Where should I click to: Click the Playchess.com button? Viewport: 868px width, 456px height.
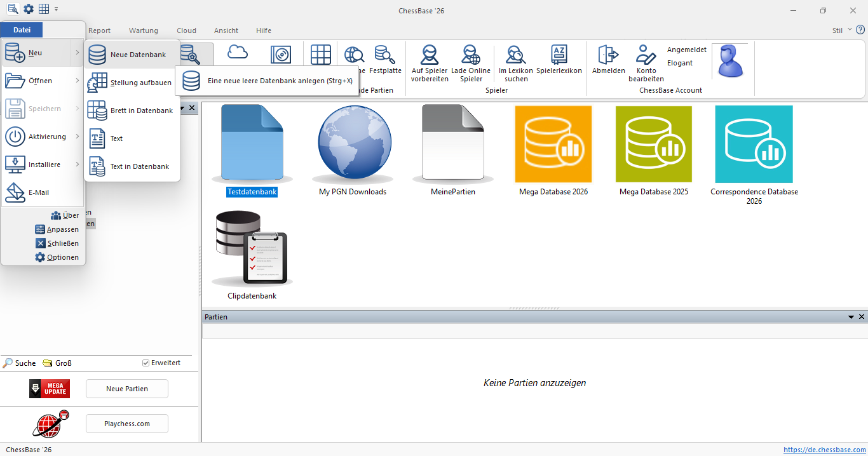point(127,424)
